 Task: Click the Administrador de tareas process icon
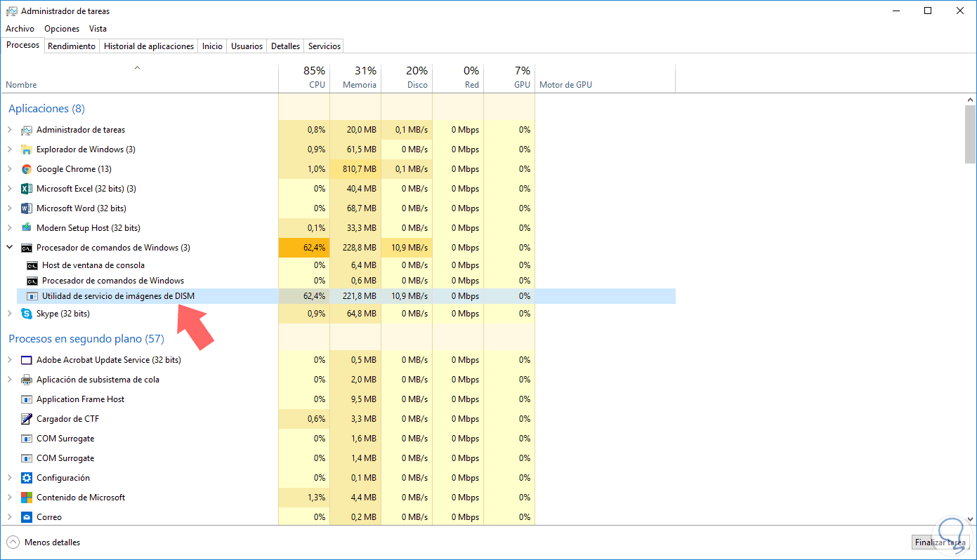[27, 130]
